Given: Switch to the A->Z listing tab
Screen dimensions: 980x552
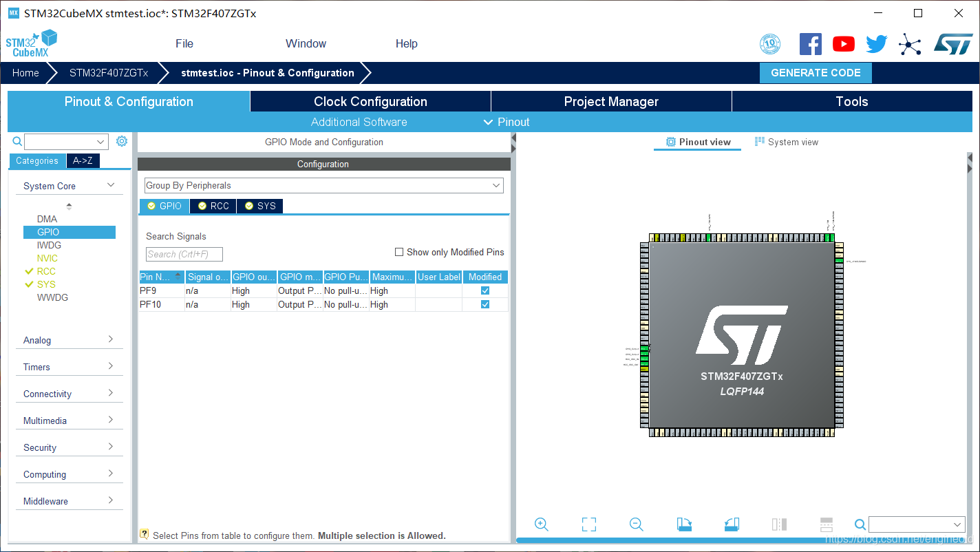Looking at the screenshot, I should [x=83, y=160].
